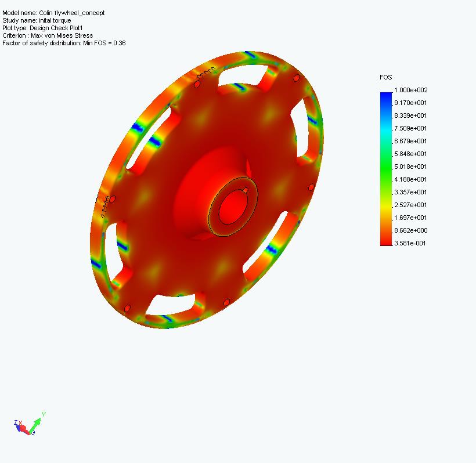Click the bolt hole on right rim edge
The height and width of the screenshot is (463, 476).
click(311, 187)
